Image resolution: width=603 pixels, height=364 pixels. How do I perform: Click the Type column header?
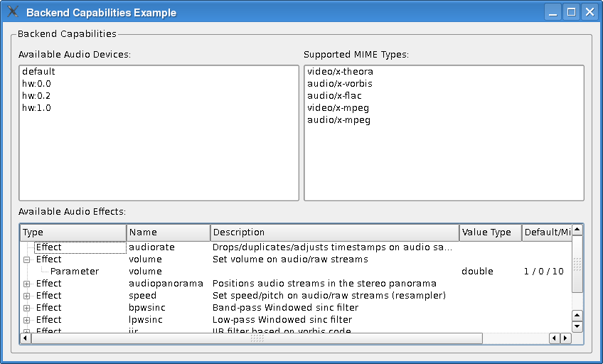(x=73, y=232)
